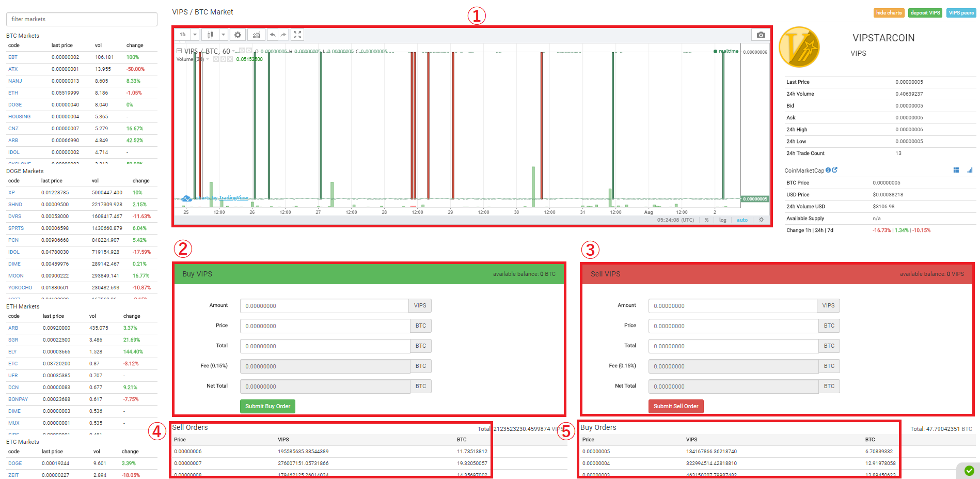Open chart settings gear in toolbar

click(x=238, y=35)
